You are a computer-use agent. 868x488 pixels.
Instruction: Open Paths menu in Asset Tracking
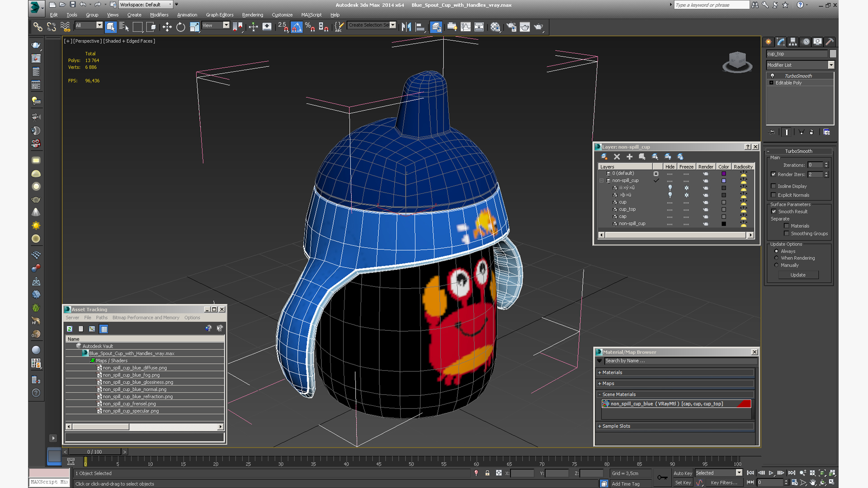[102, 318]
